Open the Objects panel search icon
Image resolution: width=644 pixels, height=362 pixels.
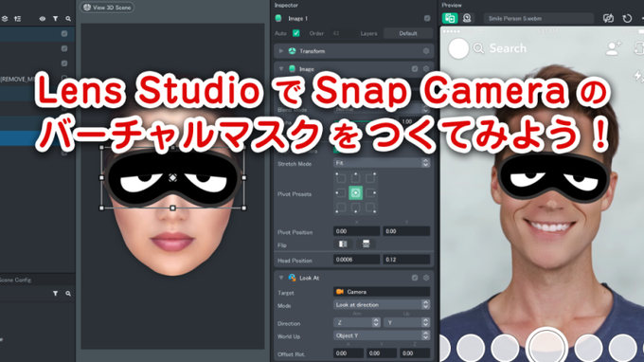[68, 19]
